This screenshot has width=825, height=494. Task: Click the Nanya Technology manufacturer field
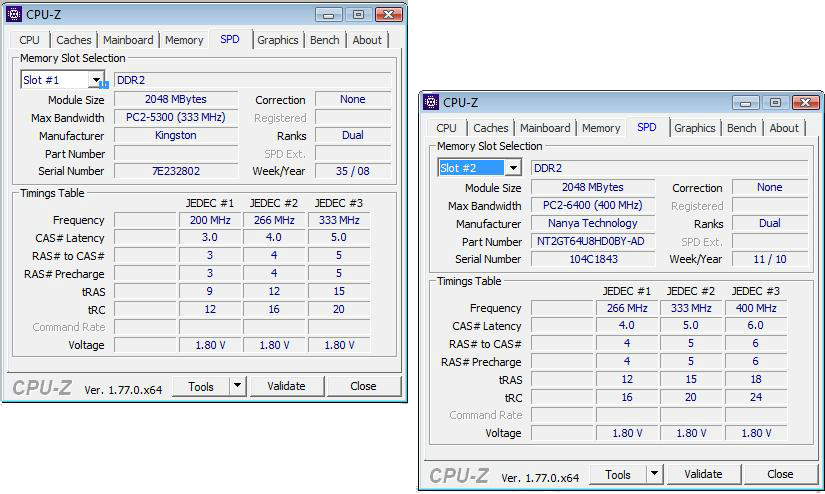tap(593, 223)
